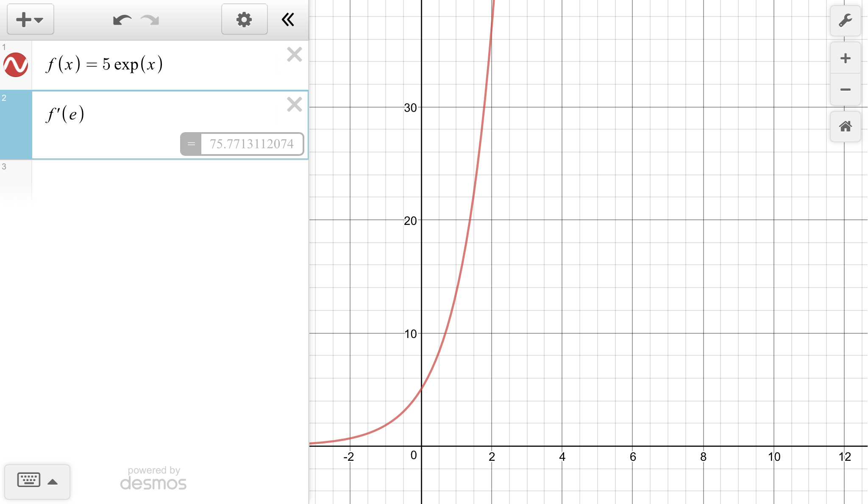Open the powered by desmos link
This screenshot has height=504, width=868.
[153, 479]
